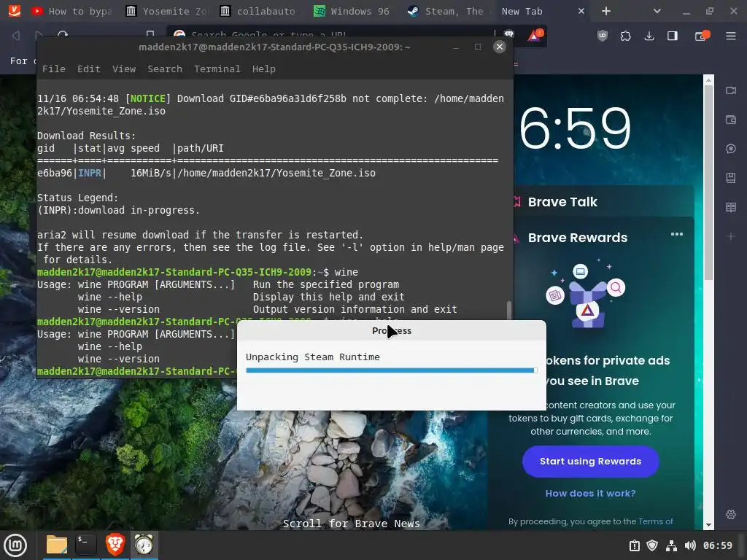Open a new tab with the plus button
The height and width of the screenshot is (560, 747).
(606, 11)
